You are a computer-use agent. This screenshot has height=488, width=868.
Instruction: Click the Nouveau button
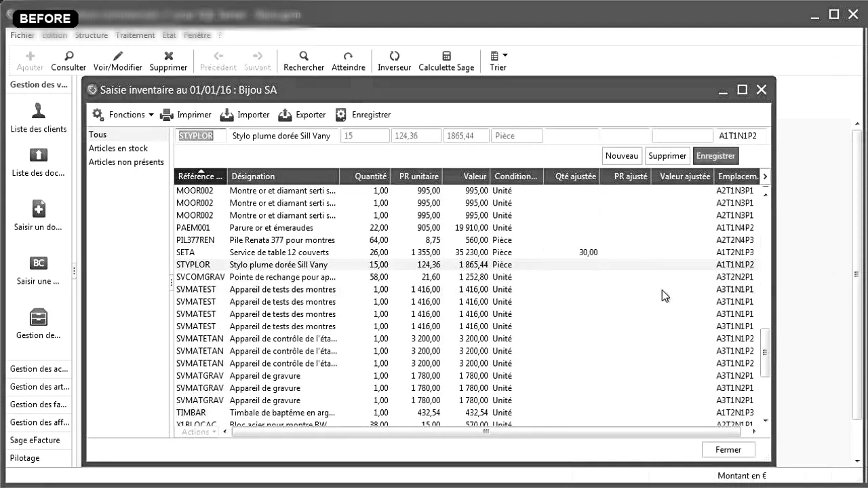[x=621, y=155]
